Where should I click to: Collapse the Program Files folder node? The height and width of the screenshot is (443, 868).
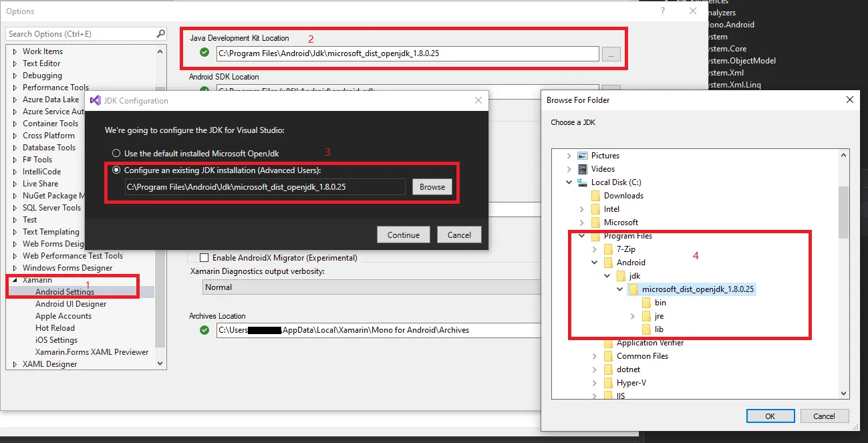pyautogui.click(x=581, y=236)
